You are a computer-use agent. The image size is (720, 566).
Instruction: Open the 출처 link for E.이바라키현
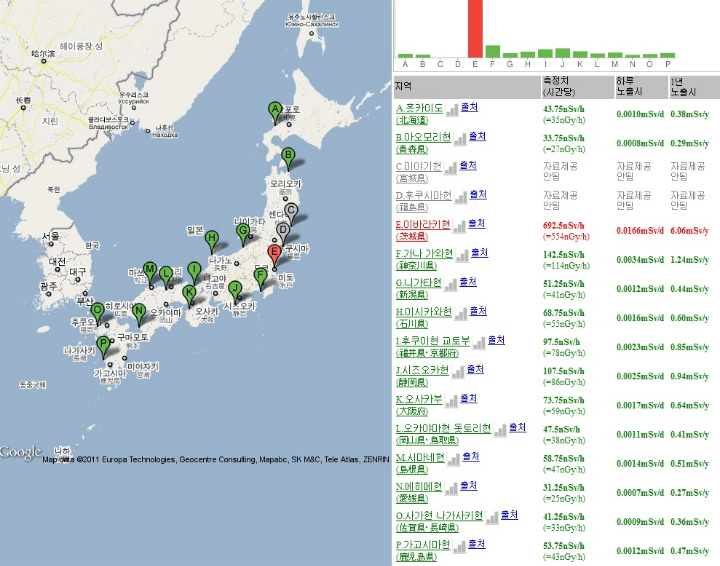(x=476, y=224)
